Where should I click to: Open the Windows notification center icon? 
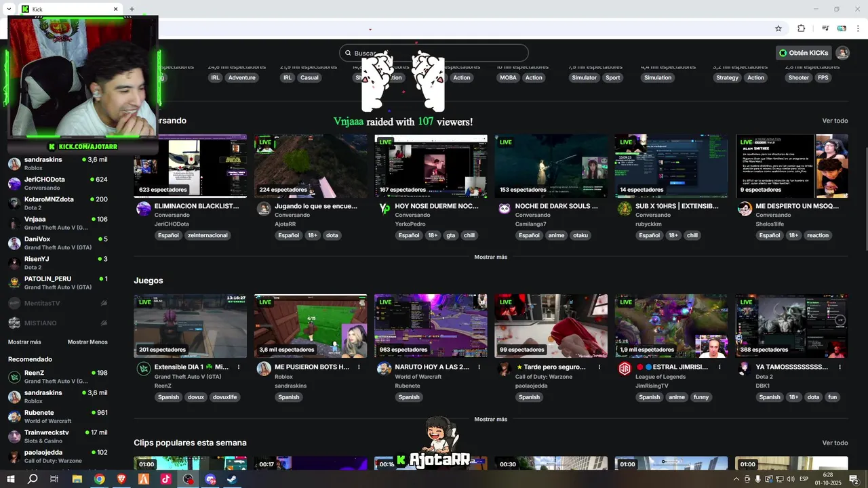point(854,479)
